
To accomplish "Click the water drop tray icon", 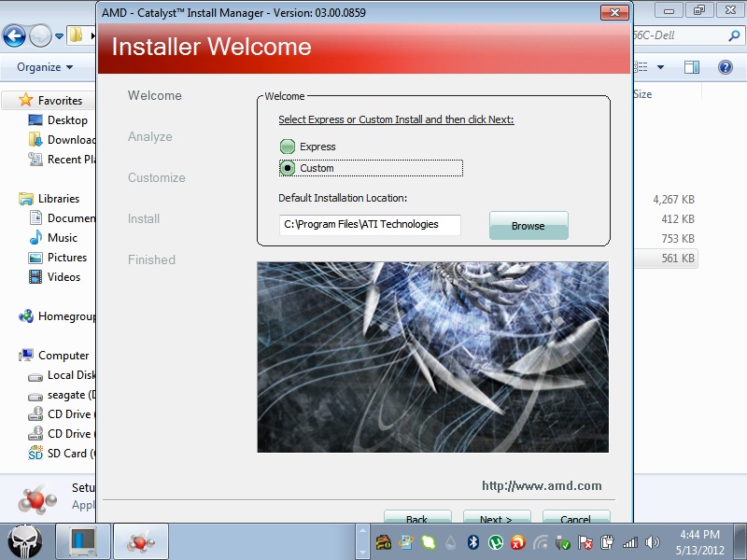I will pos(451,542).
